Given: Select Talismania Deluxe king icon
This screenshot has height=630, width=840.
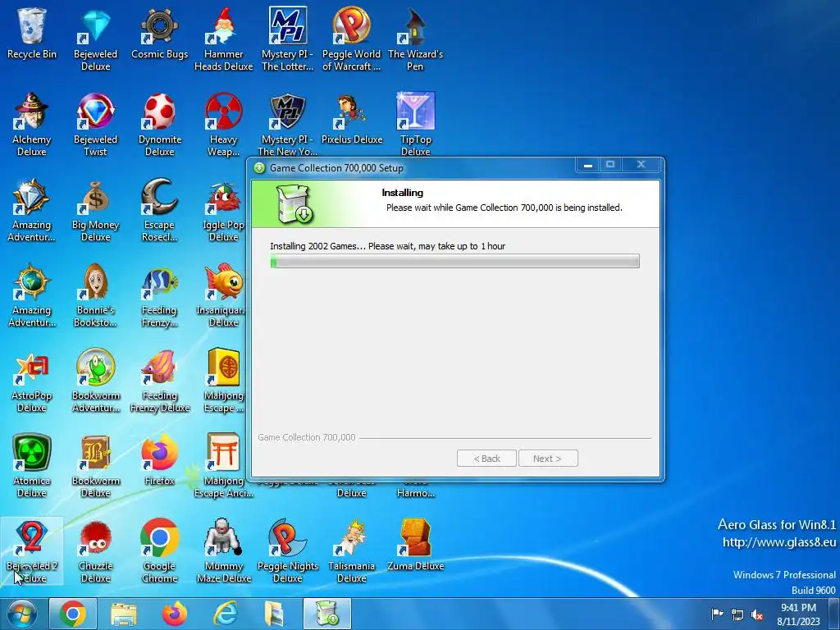Looking at the screenshot, I should (x=351, y=551).
